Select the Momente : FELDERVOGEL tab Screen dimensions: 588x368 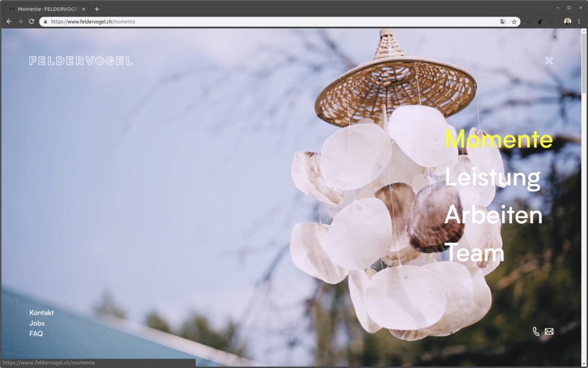(x=47, y=9)
